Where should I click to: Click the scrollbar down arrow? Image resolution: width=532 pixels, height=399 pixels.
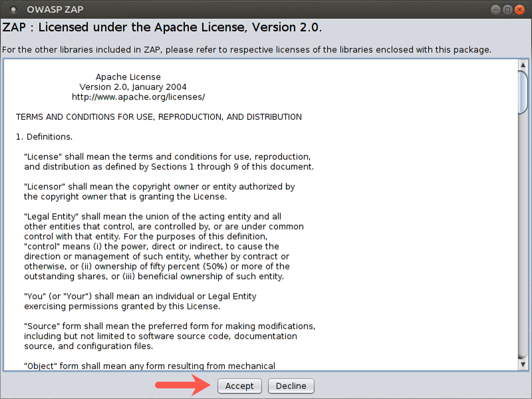pyautogui.click(x=523, y=364)
